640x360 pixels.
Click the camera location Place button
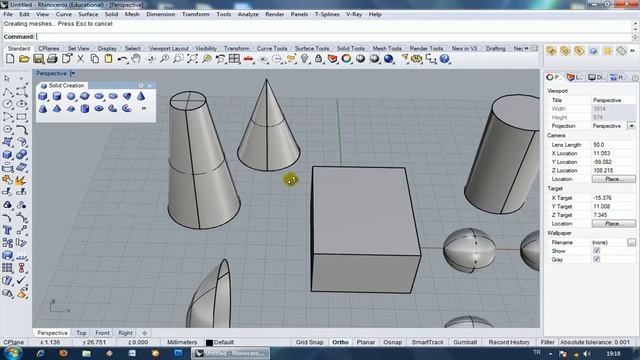pos(613,179)
